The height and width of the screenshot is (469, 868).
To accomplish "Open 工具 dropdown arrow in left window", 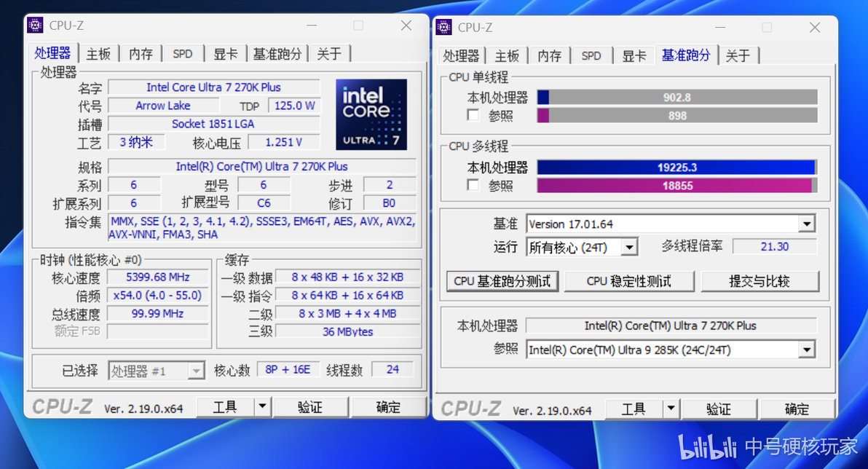I will 262,407.
